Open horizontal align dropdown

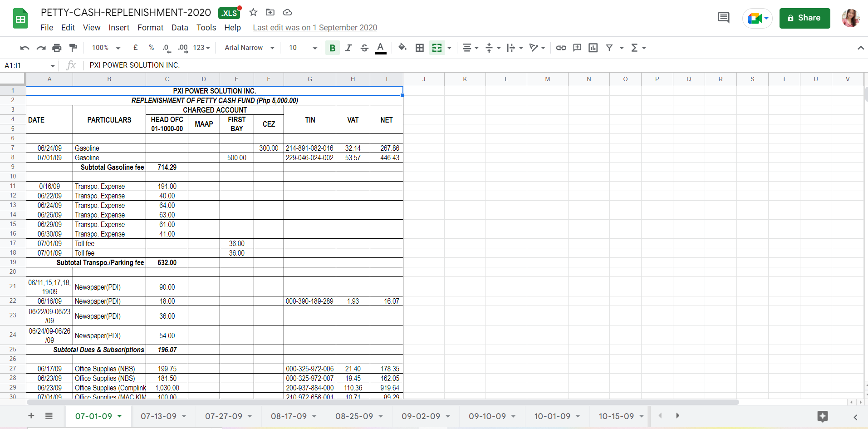click(471, 48)
